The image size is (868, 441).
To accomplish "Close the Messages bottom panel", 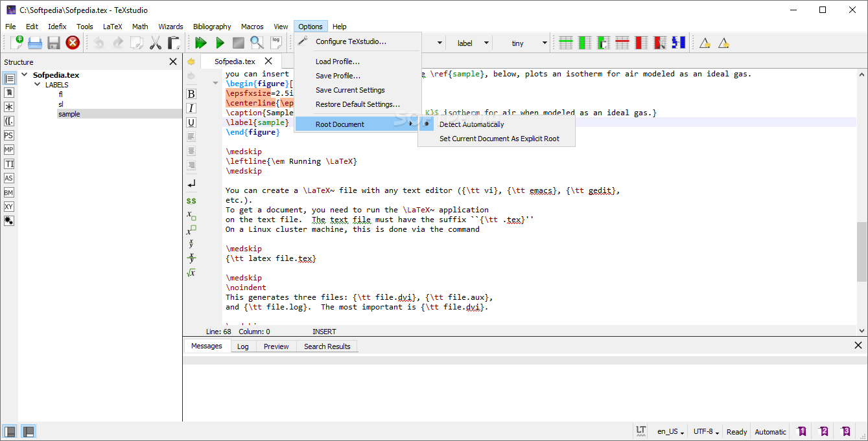I will click(x=858, y=346).
